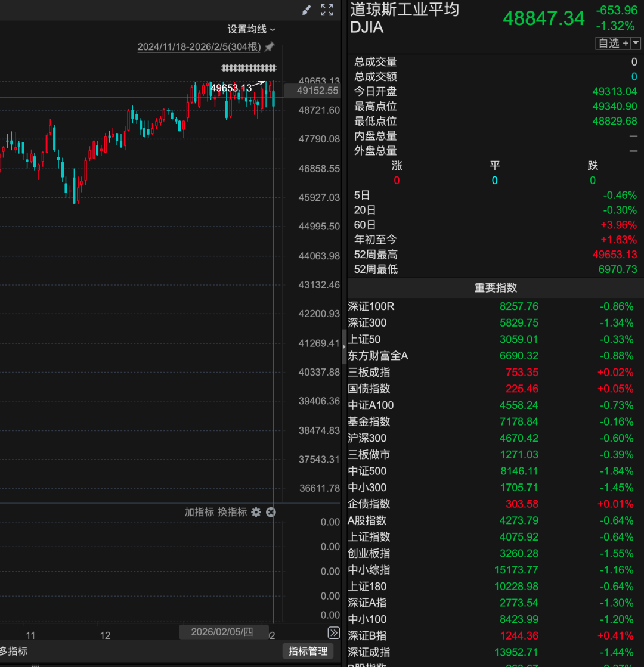The height and width of the screenshot is (667, 644).
Task: Click the 道琼斯工业平均 DJIA title
Action: coord(404,18)
